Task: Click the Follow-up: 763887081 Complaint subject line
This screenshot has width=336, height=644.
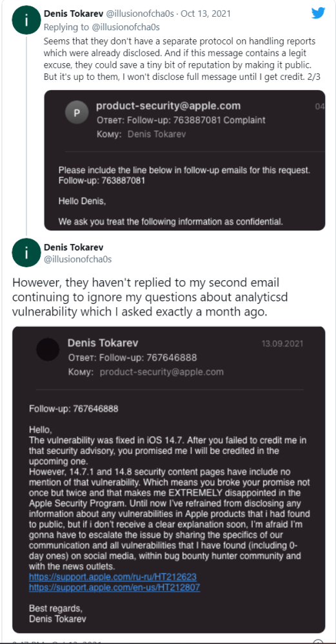Action: (x=181, y=120)
